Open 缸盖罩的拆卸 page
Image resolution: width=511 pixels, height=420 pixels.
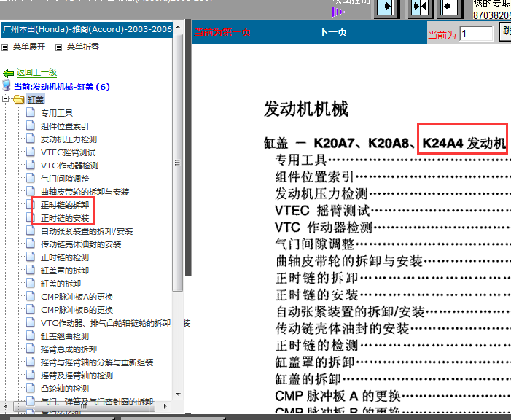(65, 271)
